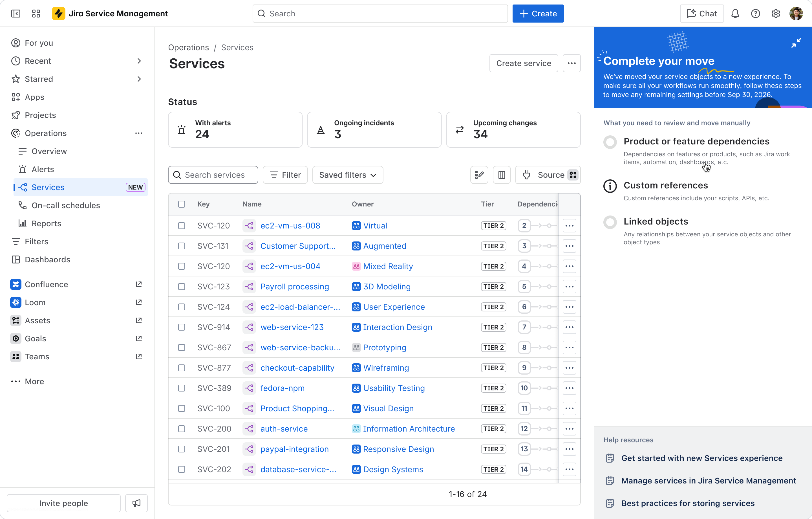Check the box for Customer Support row
812x519 pixels.
pos(182,246)
